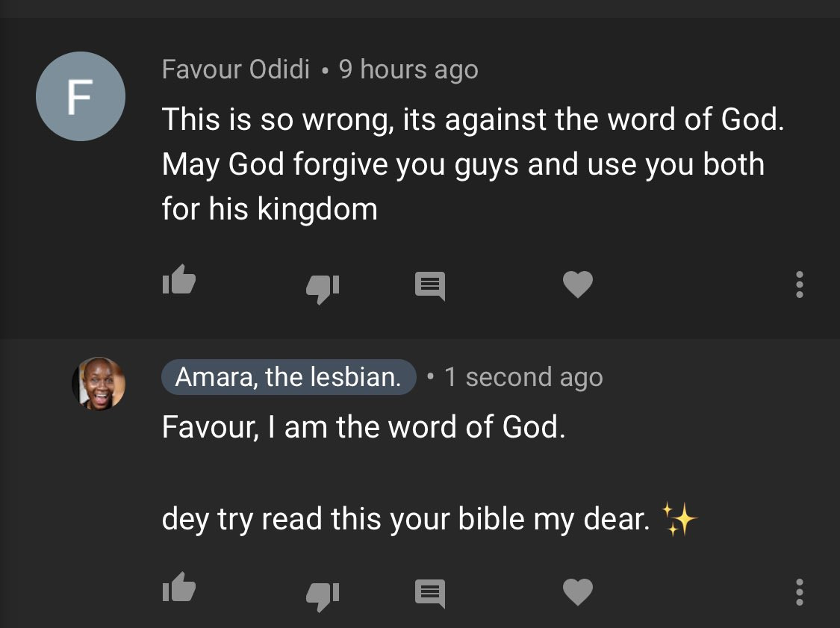Image resolution: width=840 pixels, height=628 pixels.
Task: Like Favour Odidi's comment
Action: click(179, 280)
